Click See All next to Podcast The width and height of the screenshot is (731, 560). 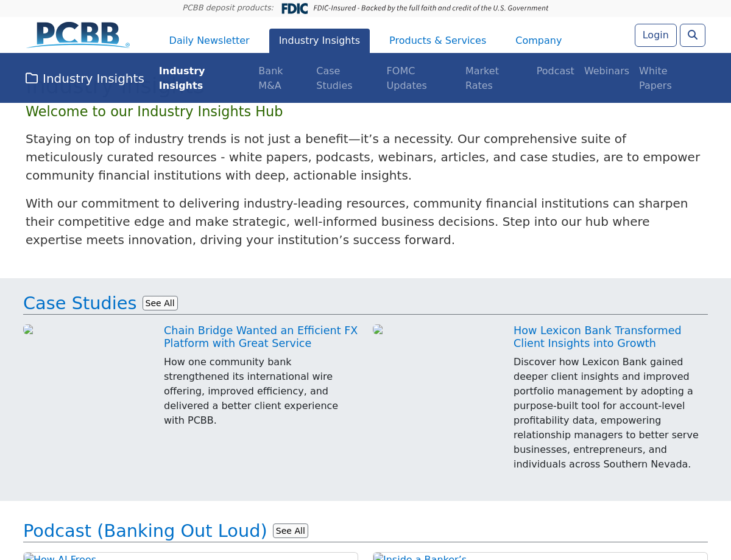point(291,531)
